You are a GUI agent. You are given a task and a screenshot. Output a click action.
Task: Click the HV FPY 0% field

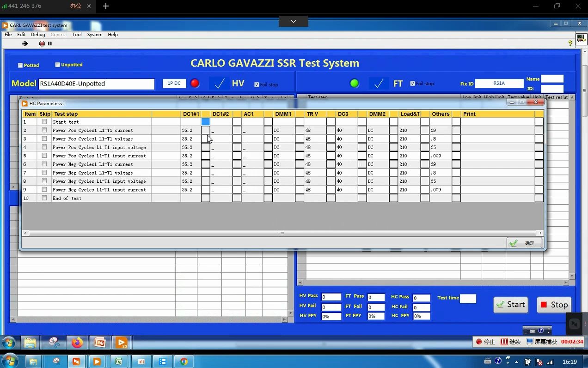(x=331, y=317)
